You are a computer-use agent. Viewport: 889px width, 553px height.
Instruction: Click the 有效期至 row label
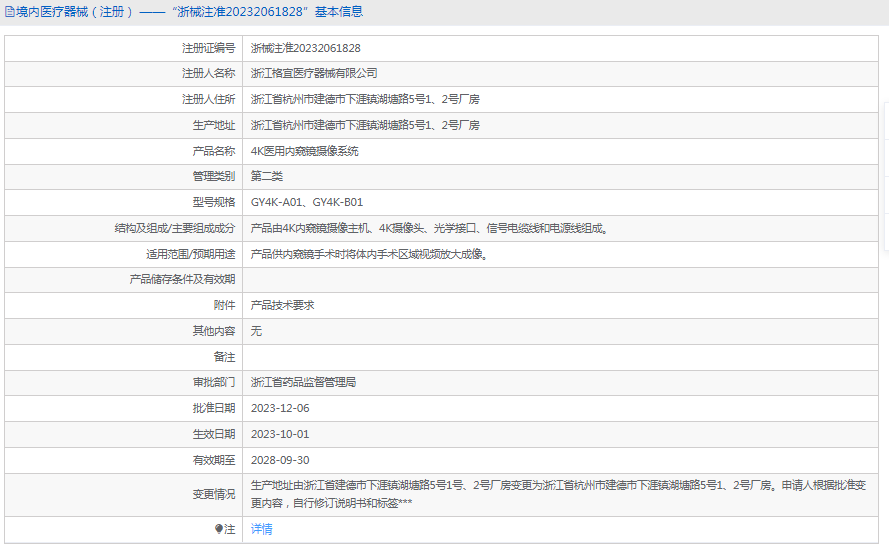point(214,460)
